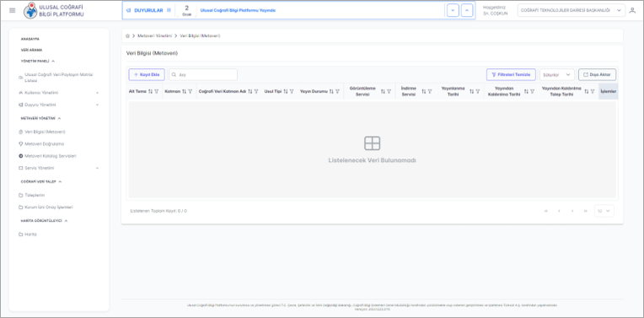Open Veri Arama in sidebar
The image size is (644, 318).
click(x=31, y=50)
